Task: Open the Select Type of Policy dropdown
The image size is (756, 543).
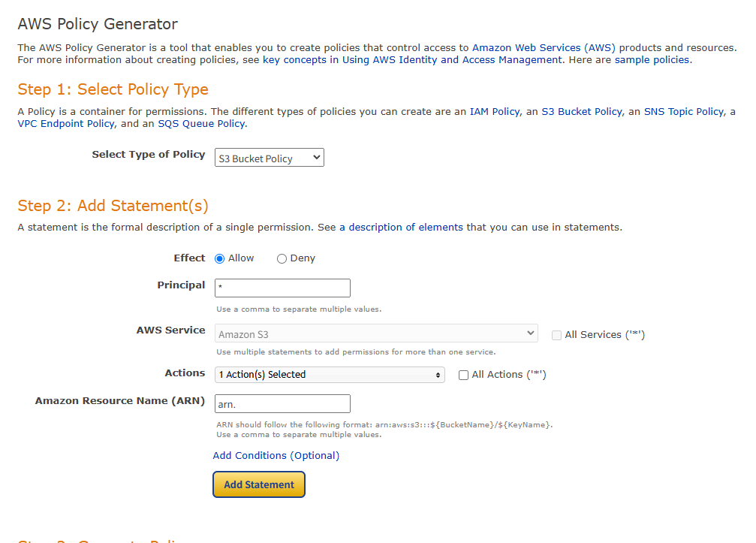Action: [269, 158]
